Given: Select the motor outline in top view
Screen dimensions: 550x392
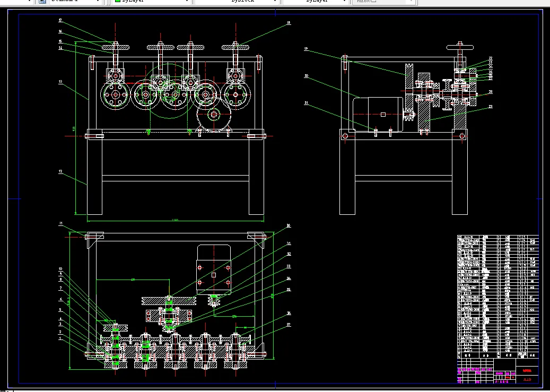Looking at the screenshot, I should click(x=214, y=269).
